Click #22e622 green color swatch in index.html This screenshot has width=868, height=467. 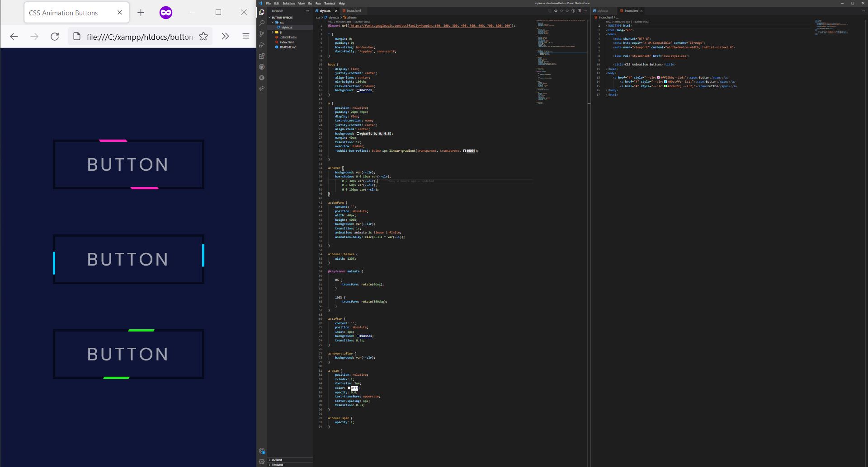[665, 86]
